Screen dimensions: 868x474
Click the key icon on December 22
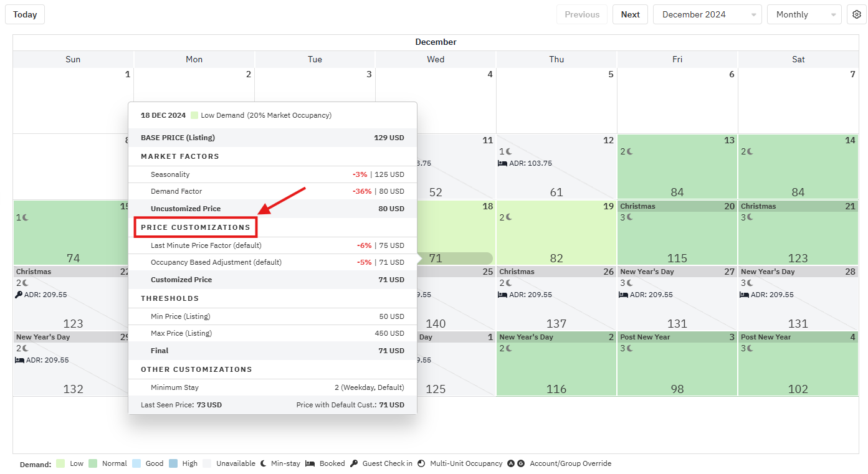pyautogui.click(x=19, y=295)
